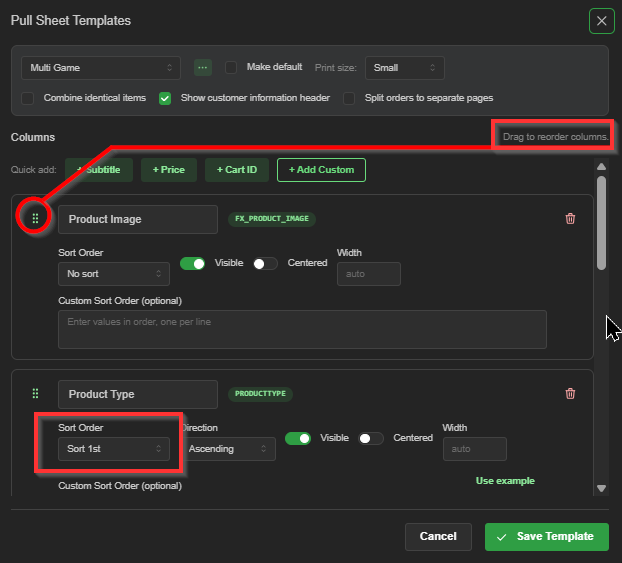Toggle Centered switch for Product Type
Image resolution: width=622 pixels, height=563 pixels.
coord(371,438)
